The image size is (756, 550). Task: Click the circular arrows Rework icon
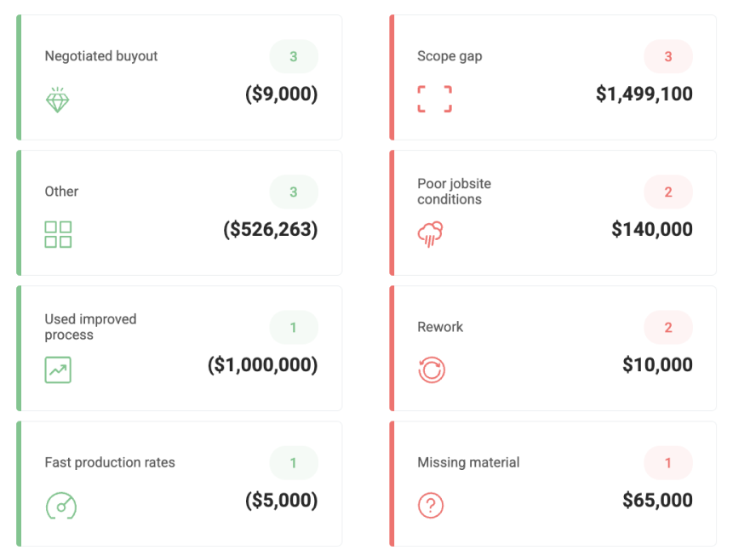[x=432, y=370]
